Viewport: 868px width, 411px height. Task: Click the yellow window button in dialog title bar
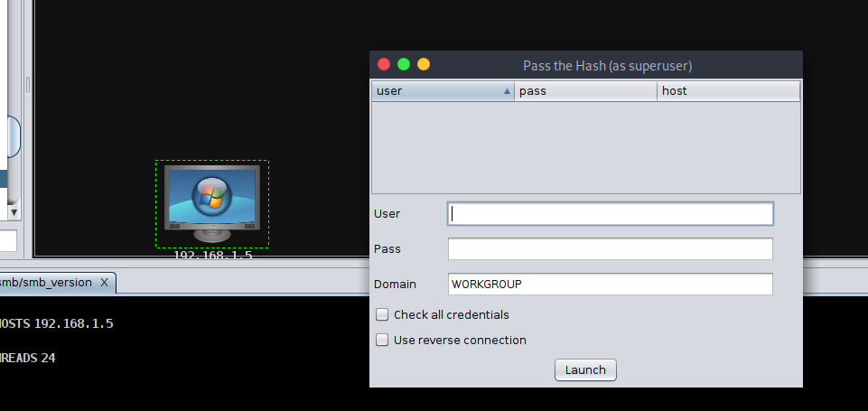(424, 64)
